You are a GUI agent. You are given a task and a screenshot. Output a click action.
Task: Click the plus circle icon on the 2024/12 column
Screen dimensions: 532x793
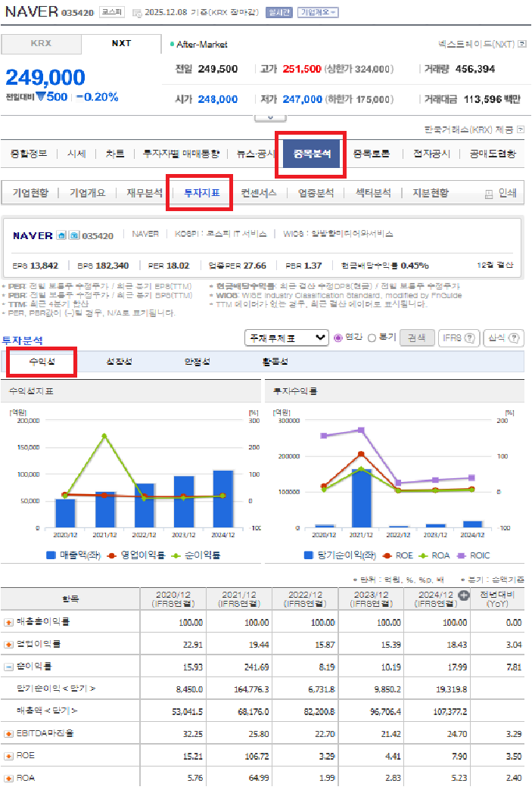coord(463,596)
